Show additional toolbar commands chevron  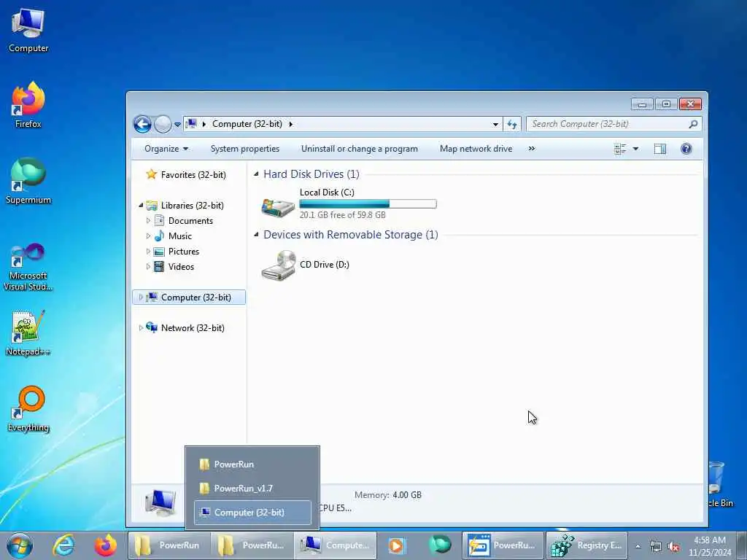[532, 149]
